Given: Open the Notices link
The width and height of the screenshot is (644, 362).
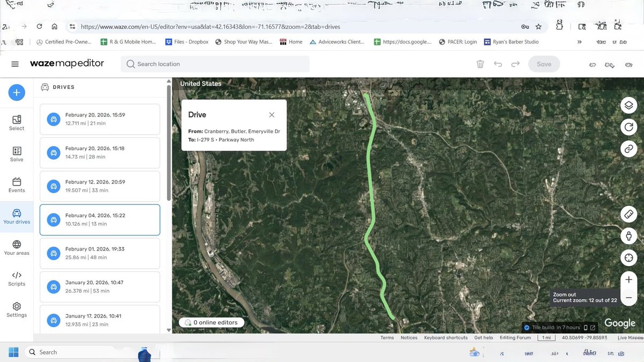Looking at the screenshot, I should click(409, 338).
